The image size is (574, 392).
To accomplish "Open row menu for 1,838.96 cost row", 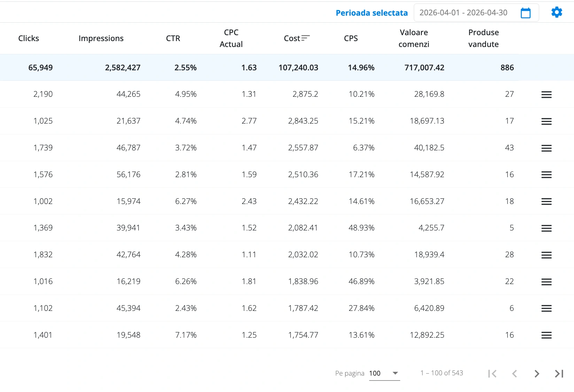I will point(546,282).
